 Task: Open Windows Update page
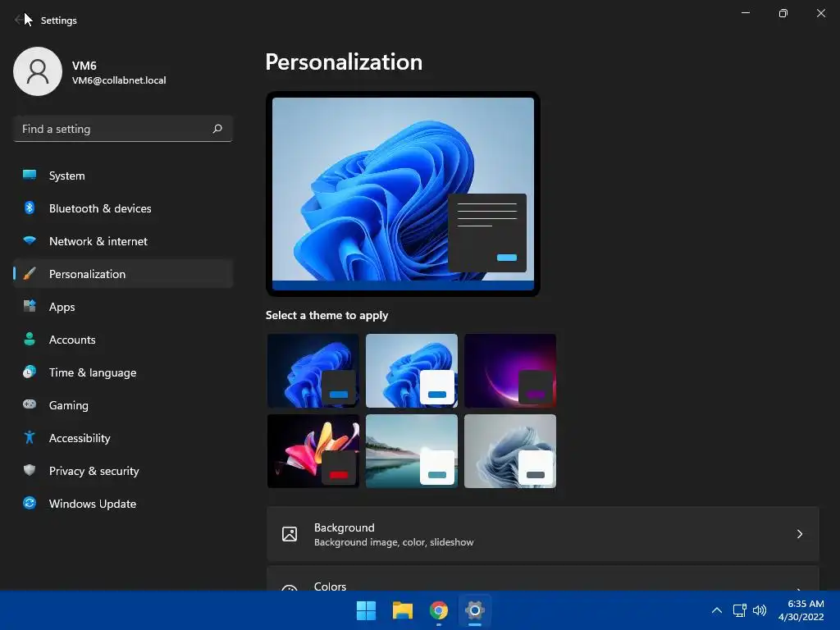pyautogui.click(x=123, y=504)
